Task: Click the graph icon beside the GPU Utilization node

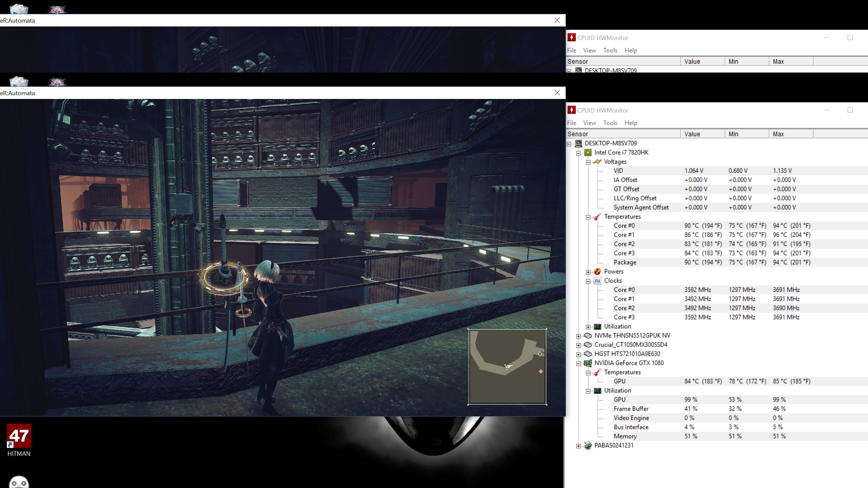Action: point(597,390)
